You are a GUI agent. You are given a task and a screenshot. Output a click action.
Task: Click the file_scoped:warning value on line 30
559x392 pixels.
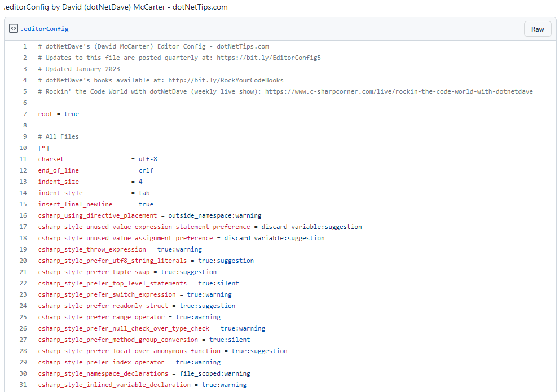pos(215,373)
